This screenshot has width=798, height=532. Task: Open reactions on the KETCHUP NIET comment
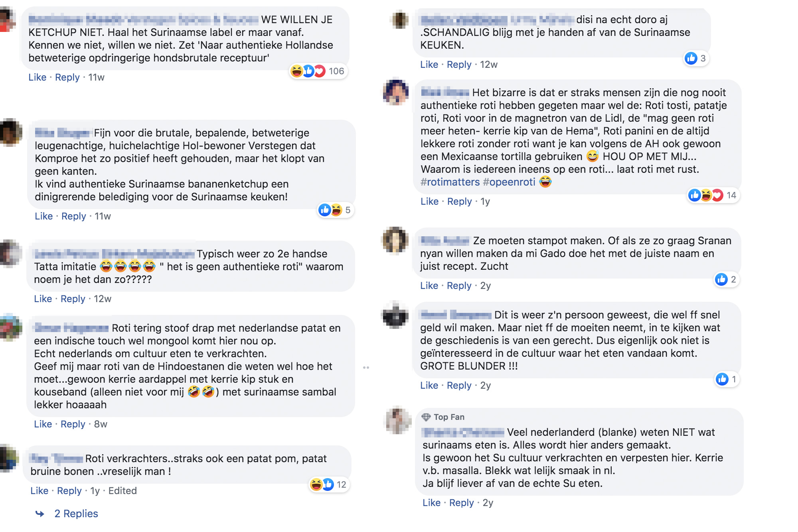click(x=318, y=71)
